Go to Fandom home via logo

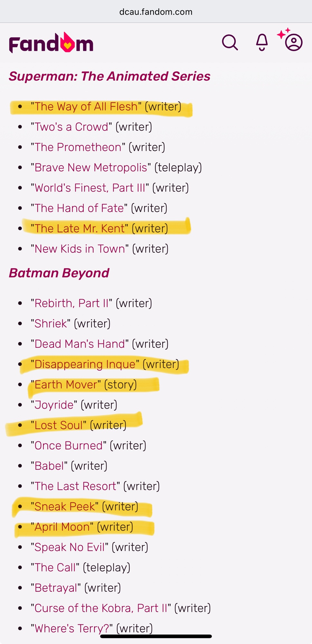[51, 43]
